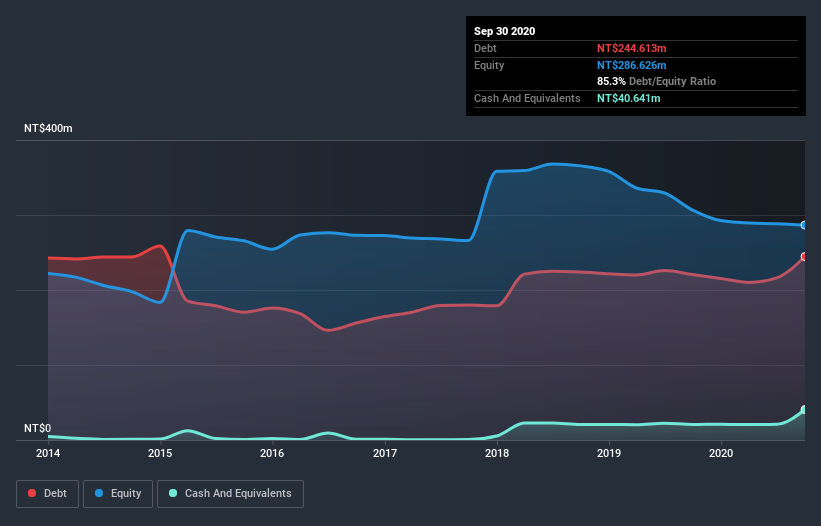Click the 2017 x-axis label
821x526 pixels.
pyautogui.click(x=385, y=453)
